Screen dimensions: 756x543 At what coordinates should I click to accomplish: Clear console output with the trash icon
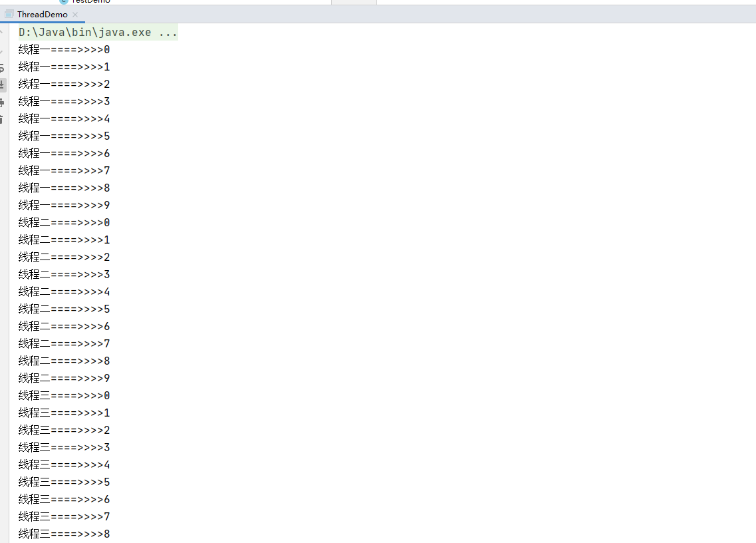pos(4,120)
